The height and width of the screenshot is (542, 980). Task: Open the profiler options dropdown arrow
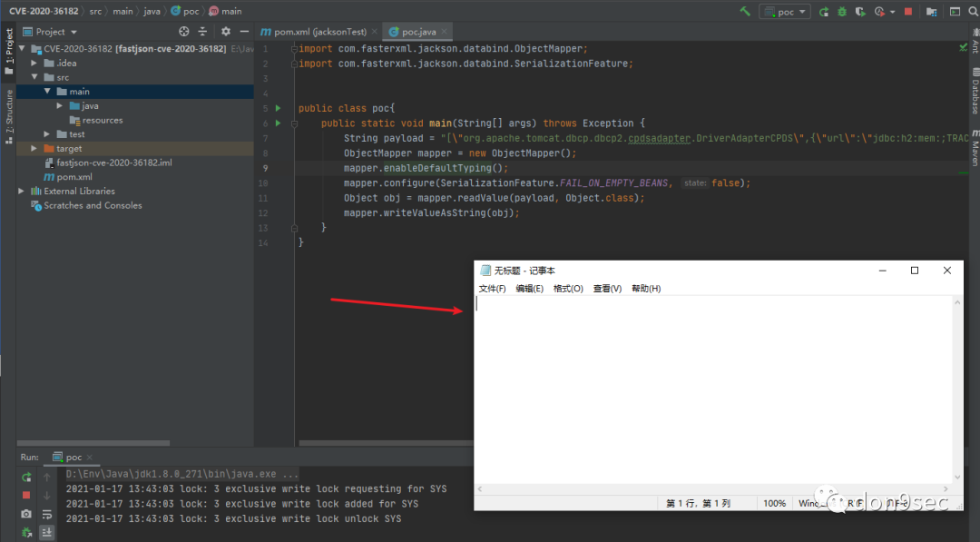[892, 12]
